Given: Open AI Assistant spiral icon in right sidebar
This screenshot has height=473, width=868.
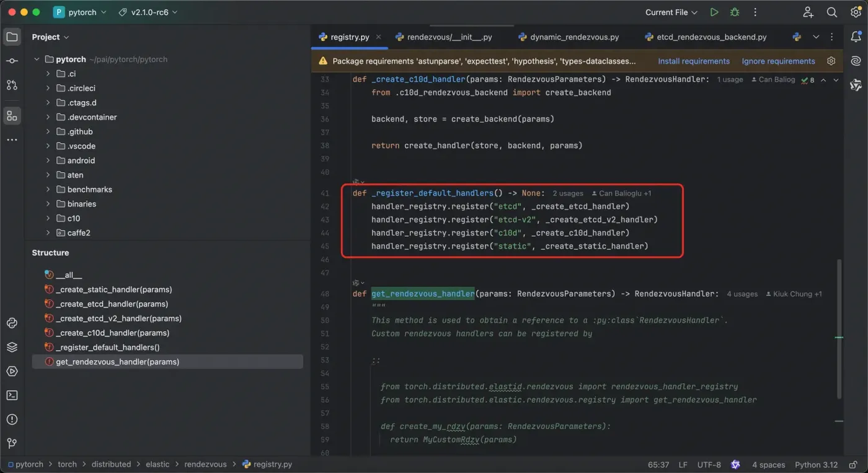Looking at the screenshot, I should point(856,61).
